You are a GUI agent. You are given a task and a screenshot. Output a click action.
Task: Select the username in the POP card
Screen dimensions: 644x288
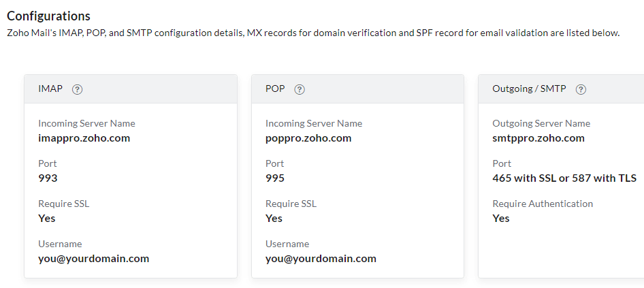(321, 259)
